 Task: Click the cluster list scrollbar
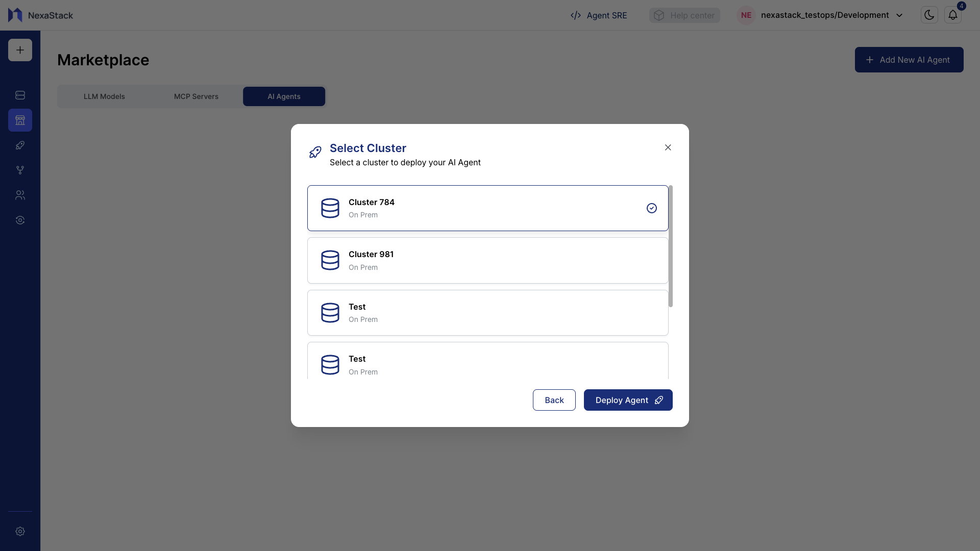tap(670, 246)
